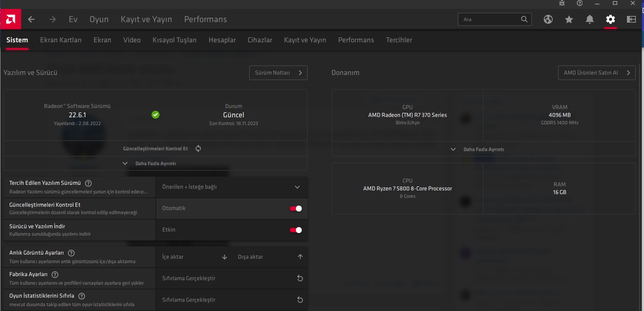644x311 pixels.
Task: Go back with the left arrow
Action: pyautogui.click(x=32, y=19)
